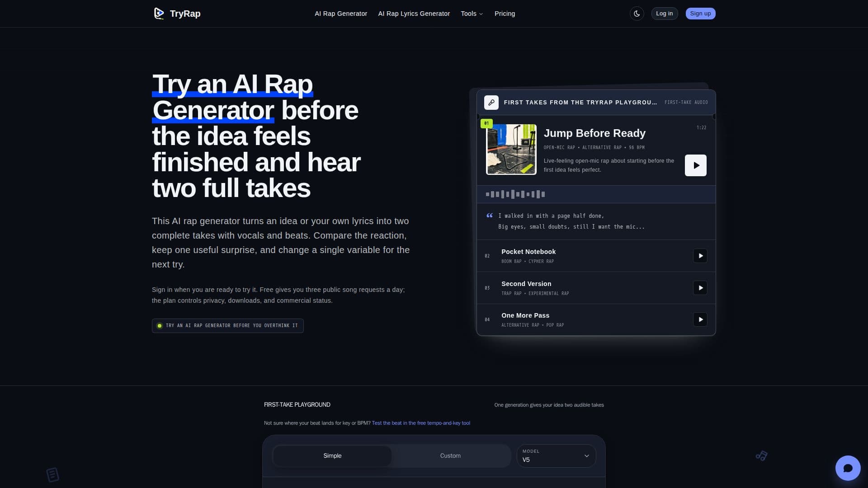Image resolution: width=868 pixels, height=488 pixels.
Task: Switch to the Simple tab
Action: pos(332,455)
